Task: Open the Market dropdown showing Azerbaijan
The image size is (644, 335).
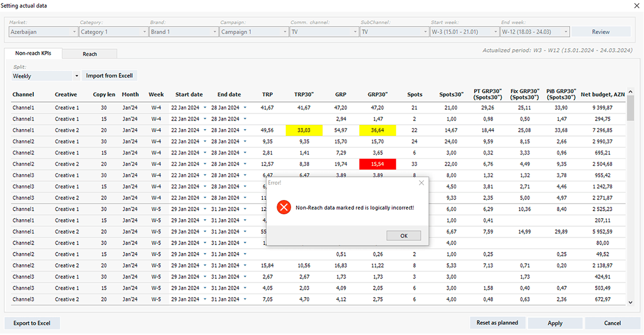Action: click(43, 32)
